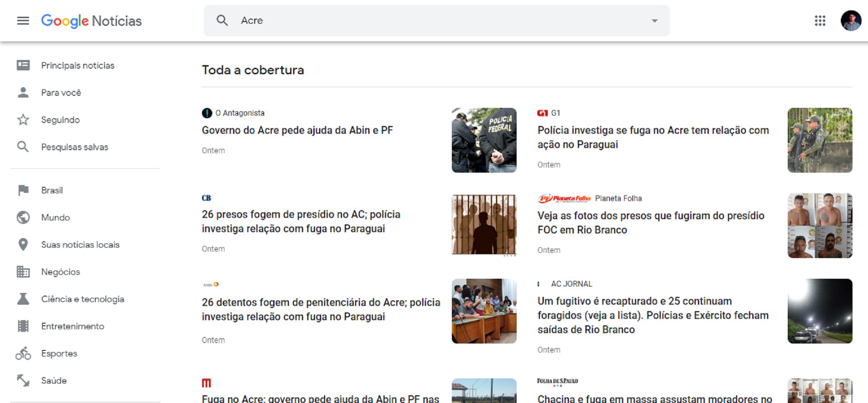The width and height of the screenshot is (868, 403).
Task: Select the Mundo news category
Action: [55, 217]
